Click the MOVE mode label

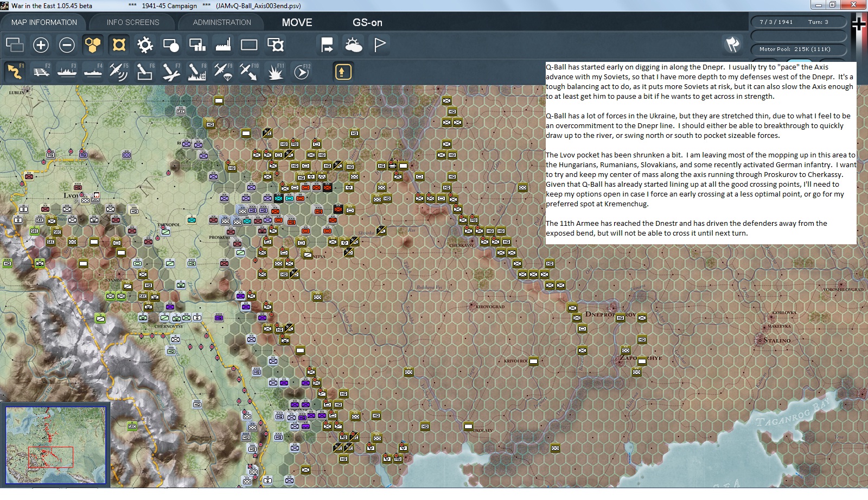[x=297, y=22]
